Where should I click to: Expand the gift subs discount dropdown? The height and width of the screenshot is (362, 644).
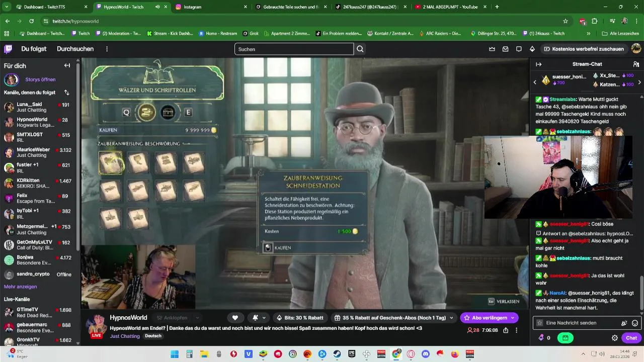[x=451, y=318]
